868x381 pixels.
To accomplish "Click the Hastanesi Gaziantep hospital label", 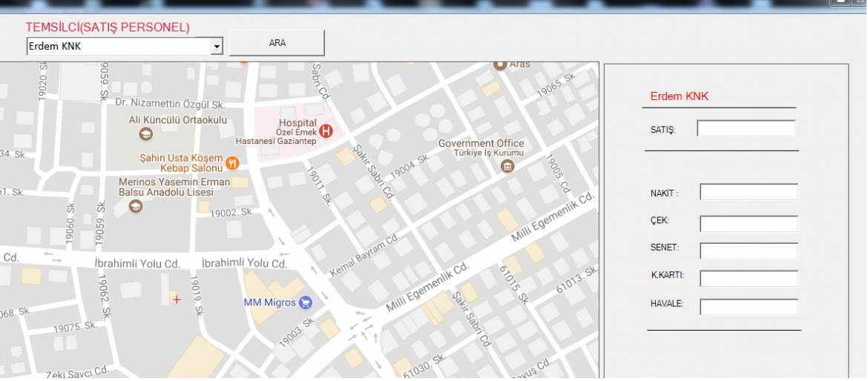I will pos(276,141).
